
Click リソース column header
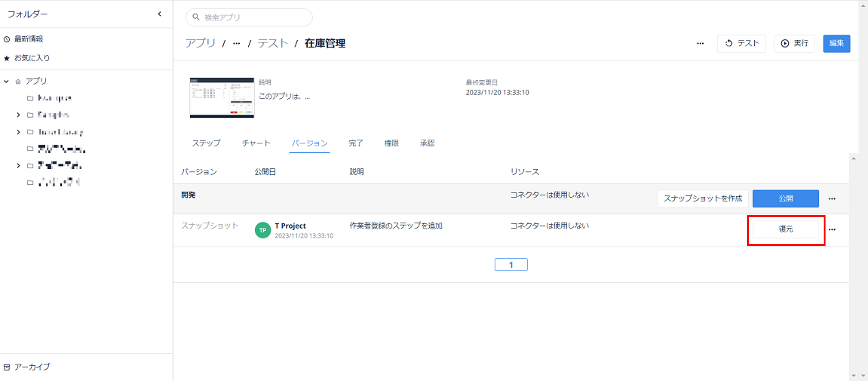coord(525,172)
